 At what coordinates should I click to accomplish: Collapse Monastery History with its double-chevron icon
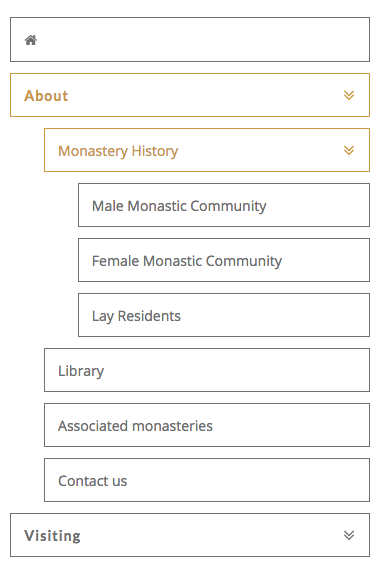(x=349, y=150)
